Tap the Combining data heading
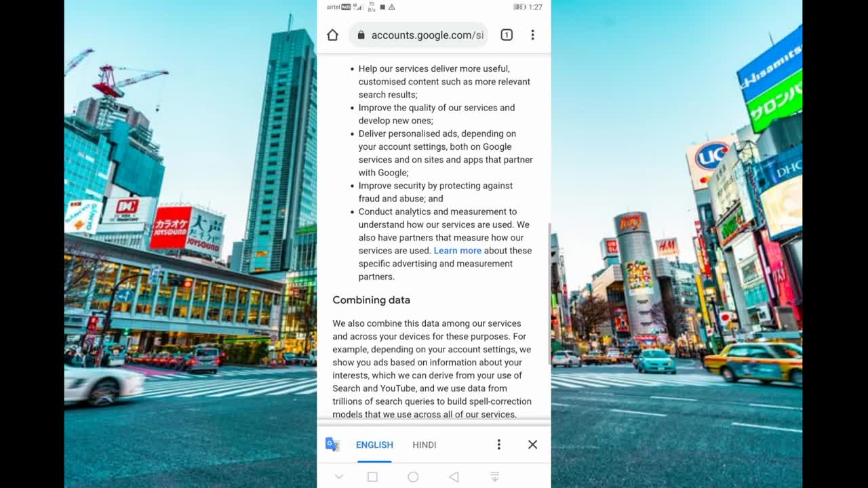Image resolution: width=868 pixels, height=488 pixels. click(371, 300)
